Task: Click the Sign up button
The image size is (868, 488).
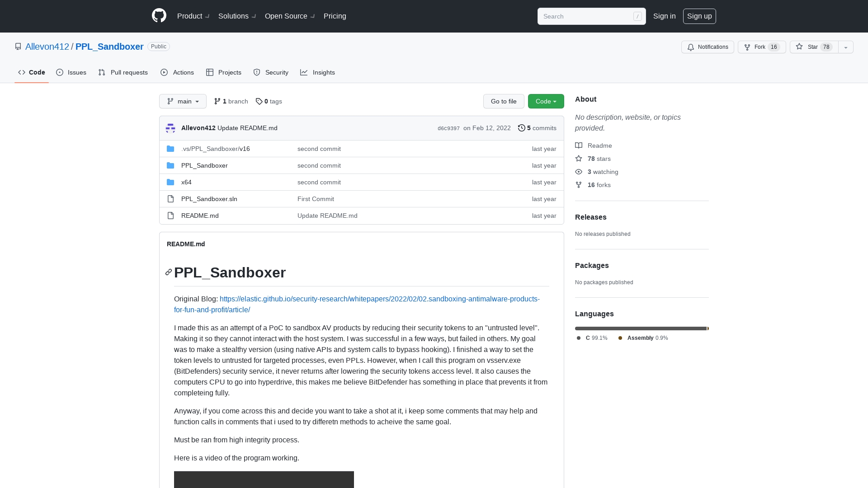Action: click(x=699, y=16)
